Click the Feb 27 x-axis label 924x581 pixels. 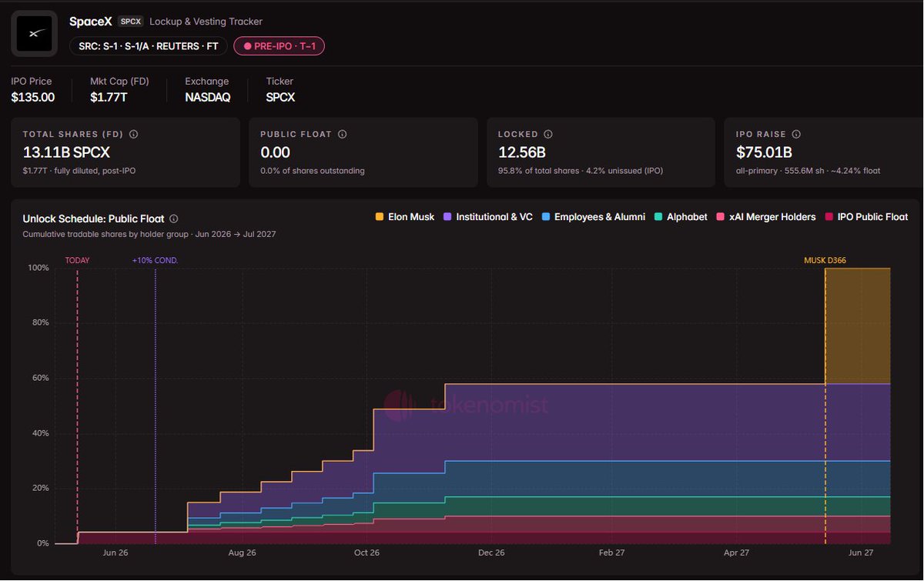pyautogui.click(x=612, y=553)
